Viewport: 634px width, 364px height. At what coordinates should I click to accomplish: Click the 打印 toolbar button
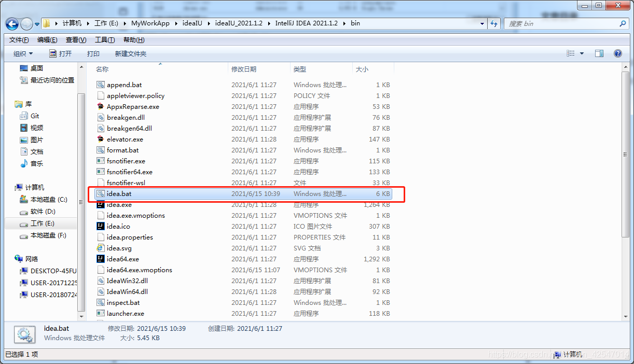coord(93,53)
